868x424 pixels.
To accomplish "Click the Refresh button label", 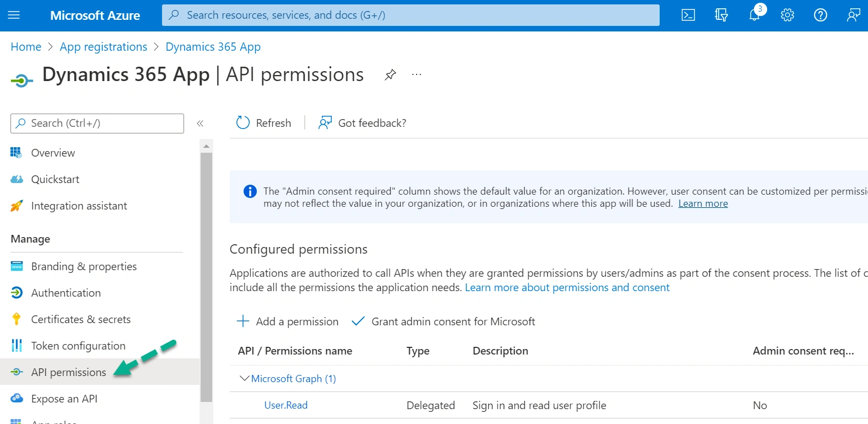I will (x=273, y=123).
